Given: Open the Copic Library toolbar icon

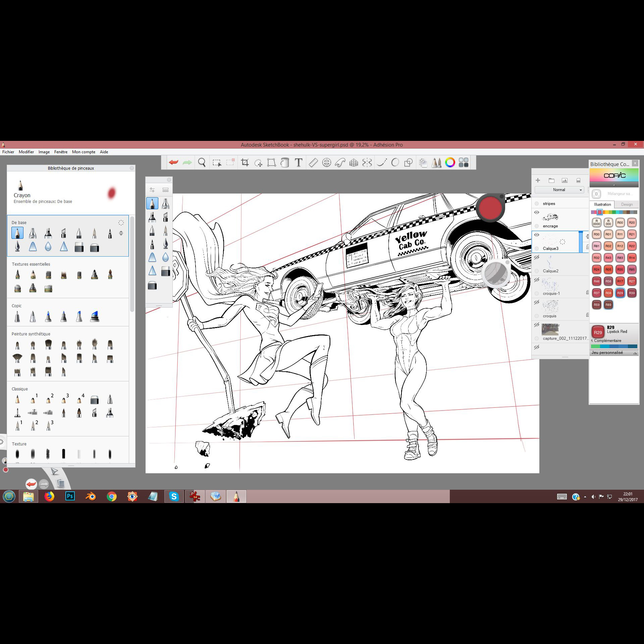Looking at the screenshot, I should click(464, 163).
